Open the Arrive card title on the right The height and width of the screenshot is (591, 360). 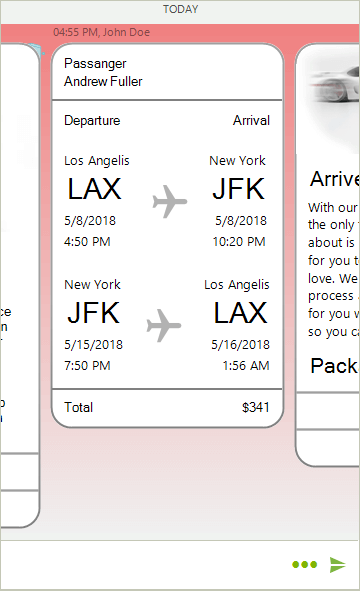click(334, 179)
